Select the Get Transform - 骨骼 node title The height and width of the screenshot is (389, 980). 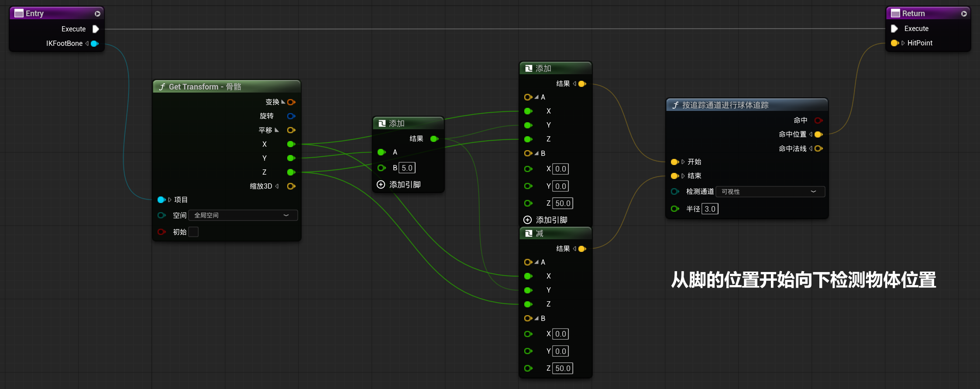[205, 87]
